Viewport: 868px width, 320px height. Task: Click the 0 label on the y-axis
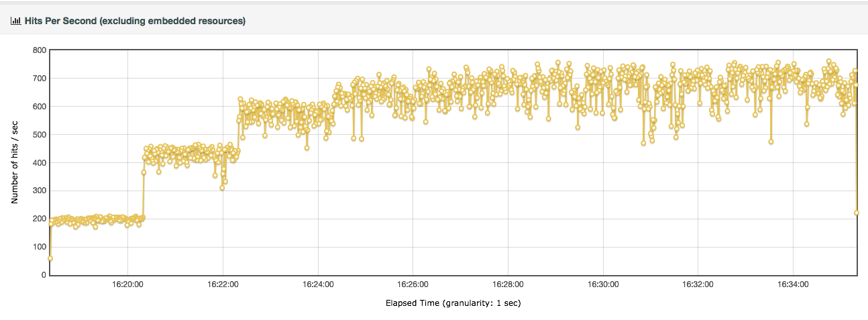tap(43, 275)
